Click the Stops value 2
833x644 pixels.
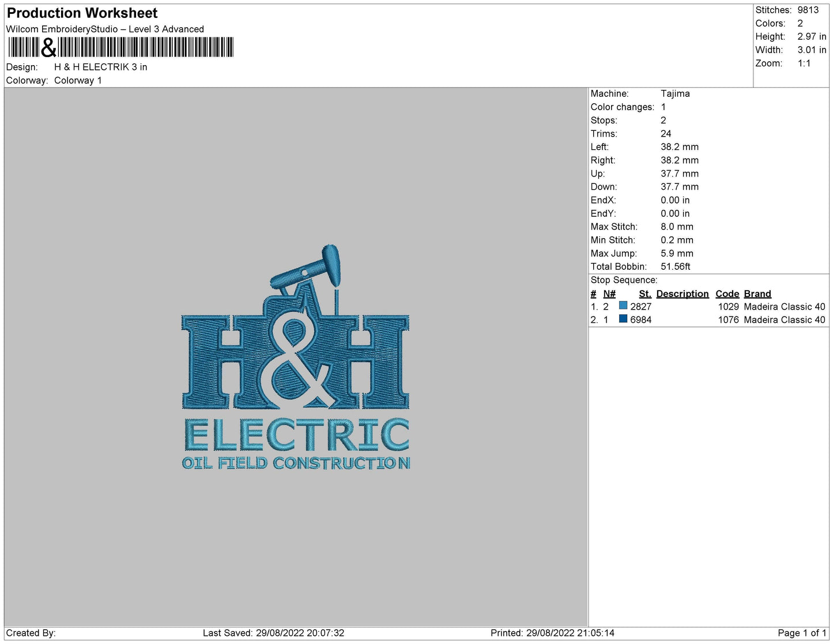coord(664,120)
